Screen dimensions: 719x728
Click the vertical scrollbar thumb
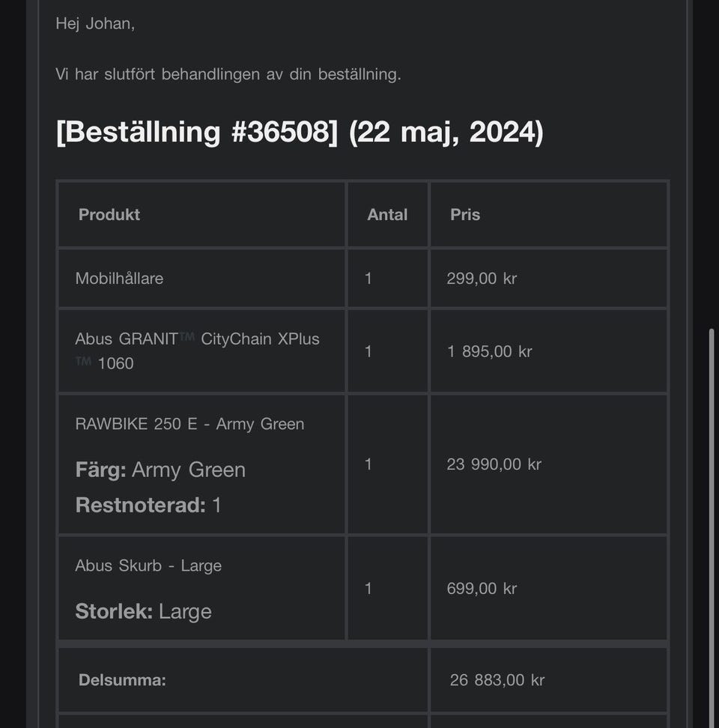pyautogui.click(x=712, y=524)
